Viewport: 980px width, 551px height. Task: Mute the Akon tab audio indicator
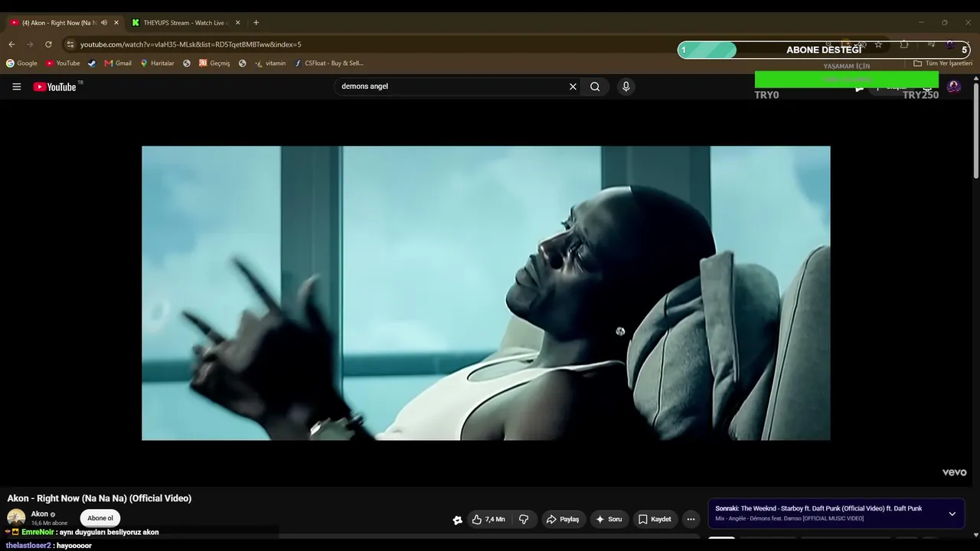104,23
